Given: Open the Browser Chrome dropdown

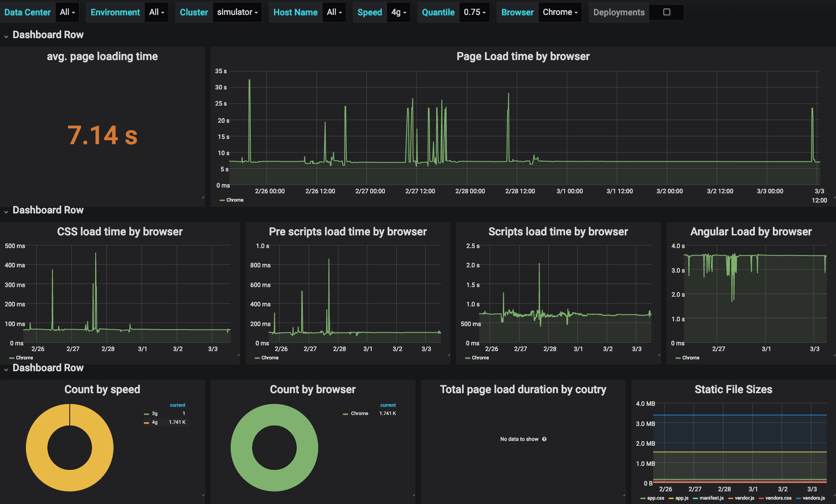Looking at the screenshot, I should point(560,12).
